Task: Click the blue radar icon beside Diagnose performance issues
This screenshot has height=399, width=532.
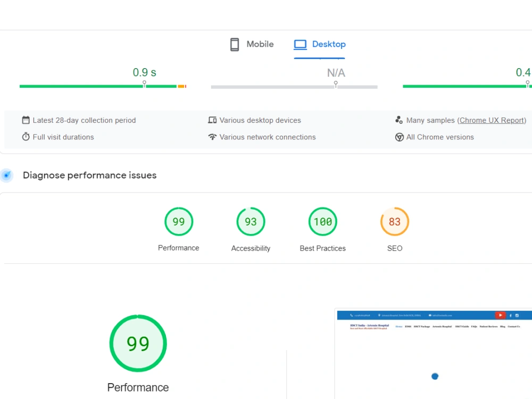Action: pos(6,176)
